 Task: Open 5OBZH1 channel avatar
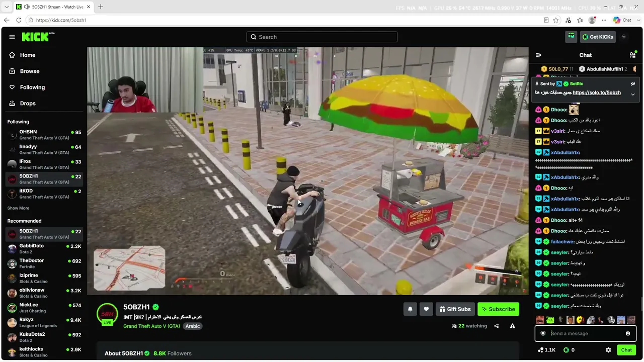(x=107, y=314)
